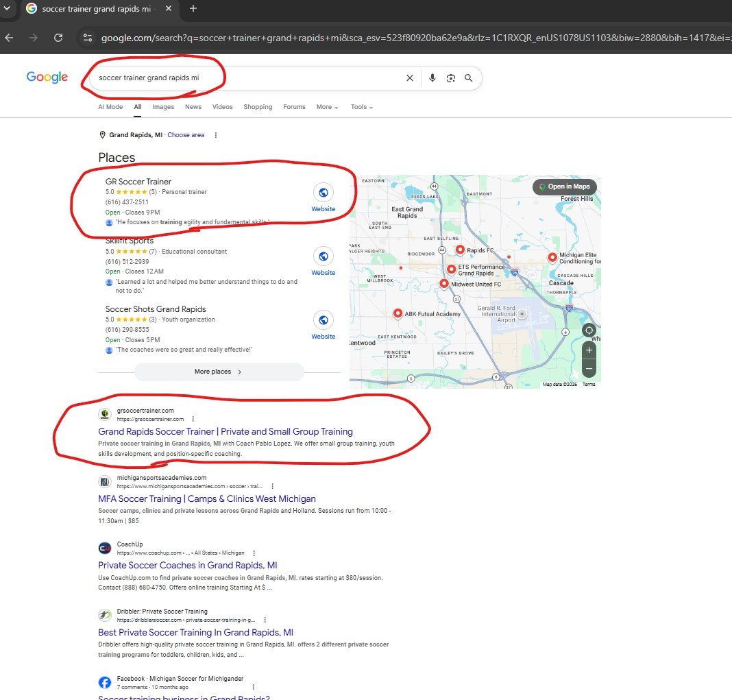Open Private Soccer Coaches in Grand Rapids link
Viewport: 732px width, 700px height.
pyautogui.click(x=188, y=566)
